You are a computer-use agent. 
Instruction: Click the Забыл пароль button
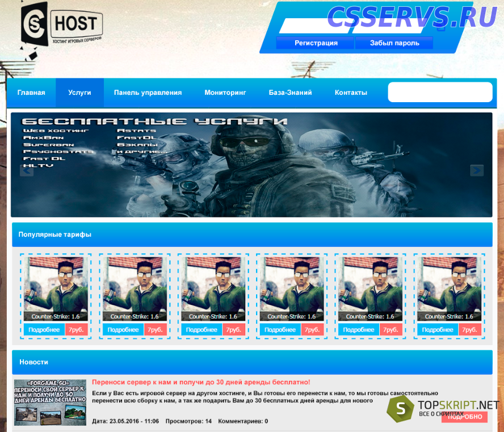(x=394, y=43)
